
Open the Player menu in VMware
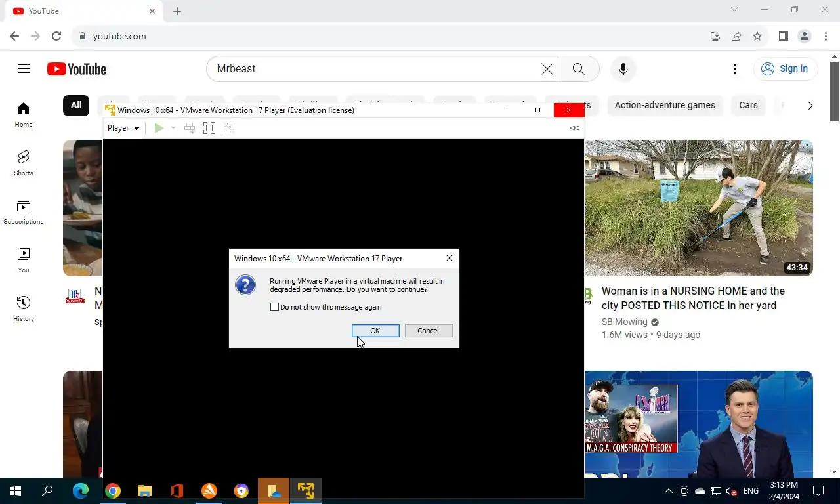point(123,128)
